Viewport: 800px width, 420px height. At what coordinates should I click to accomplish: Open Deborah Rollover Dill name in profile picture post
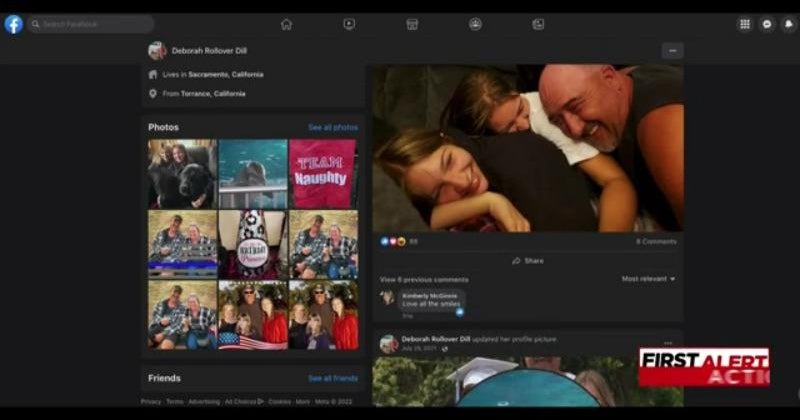tap(436, 339)
